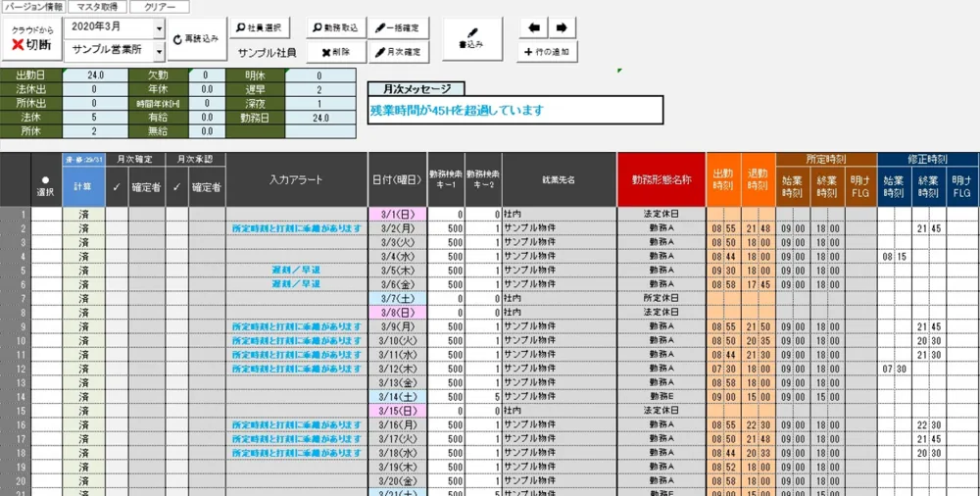This screenshot has height=496, width=980.
Task: Click the 修正時刻 blue header
Action: [x=928, y=160]
